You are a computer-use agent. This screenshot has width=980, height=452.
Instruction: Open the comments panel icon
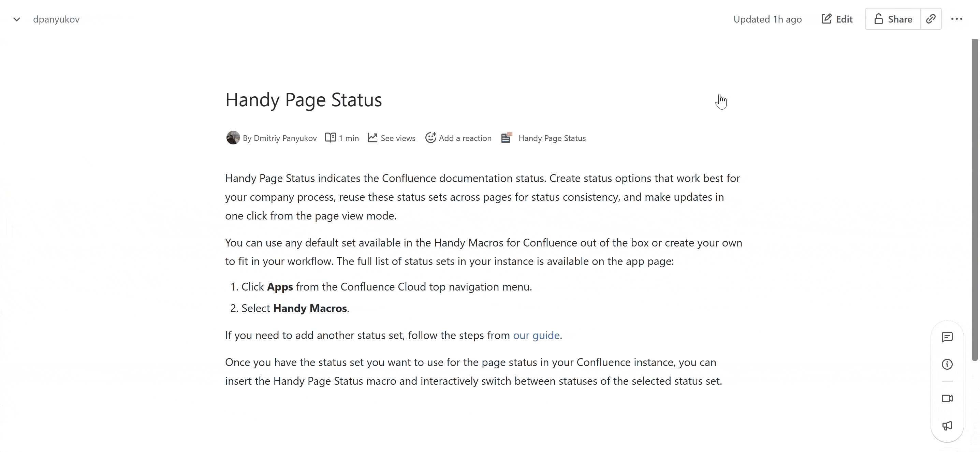pos(947,337)
